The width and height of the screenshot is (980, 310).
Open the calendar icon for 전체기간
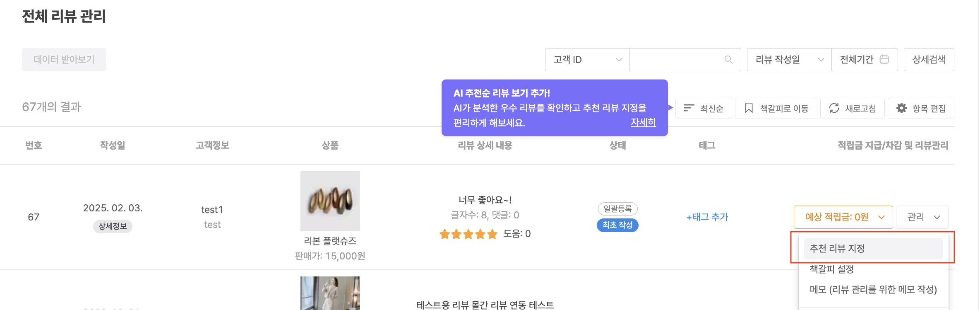click(884, 59)
